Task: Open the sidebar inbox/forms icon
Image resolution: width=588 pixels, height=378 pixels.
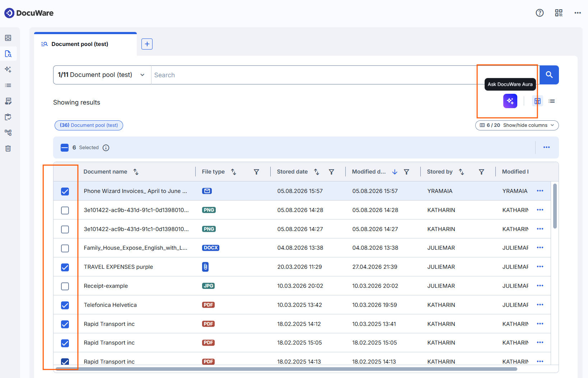Action: tap(8, 38)
